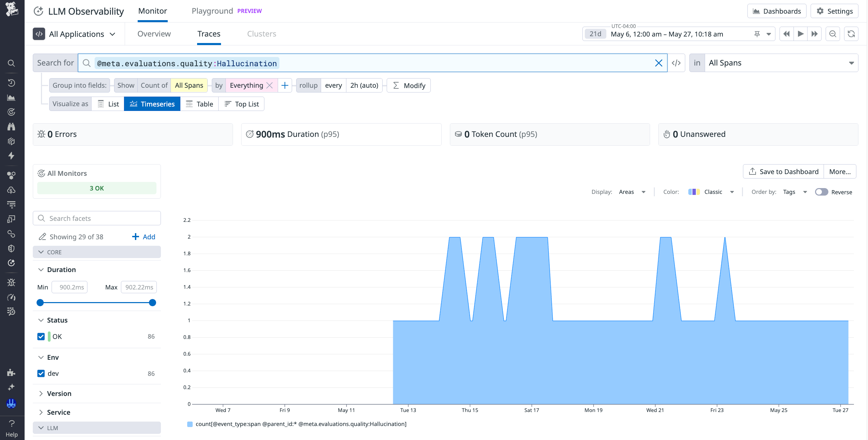Click the Cloud Cost Management icon
868x440 pixels.
(x=11, y=190)
